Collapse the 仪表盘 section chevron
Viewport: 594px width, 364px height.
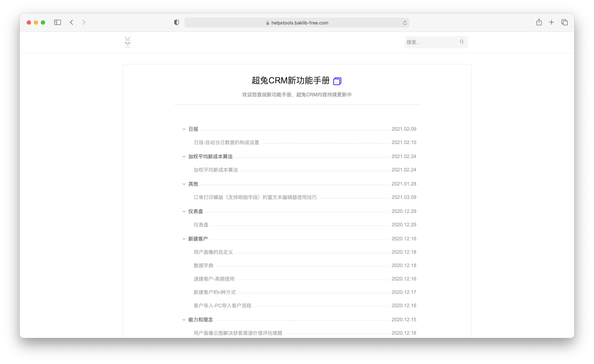(x=184, y=211)
